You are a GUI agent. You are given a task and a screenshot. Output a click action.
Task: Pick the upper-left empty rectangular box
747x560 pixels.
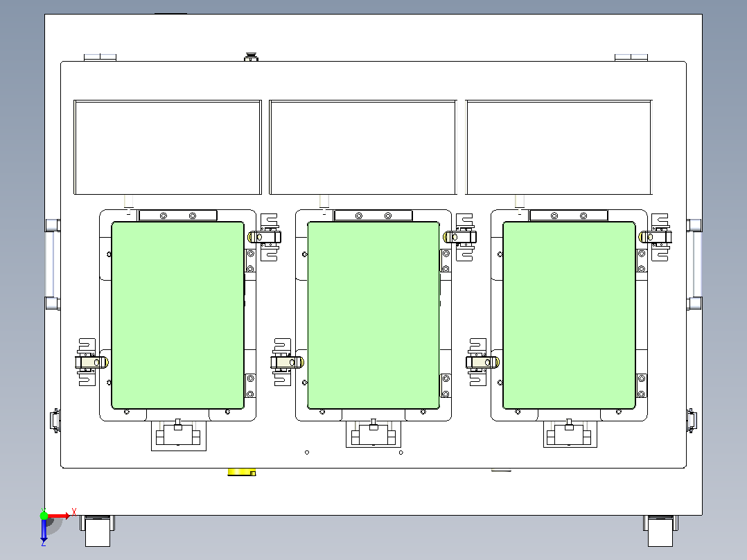pos(168,147)
